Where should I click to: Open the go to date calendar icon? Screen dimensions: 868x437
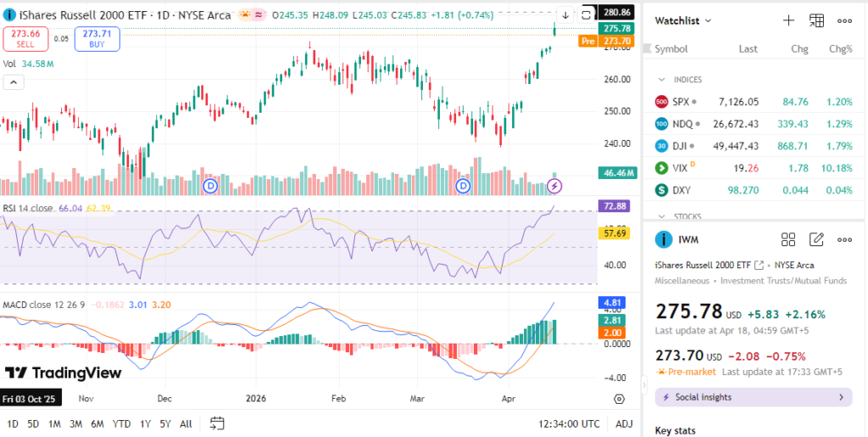[x=217, y=423]
